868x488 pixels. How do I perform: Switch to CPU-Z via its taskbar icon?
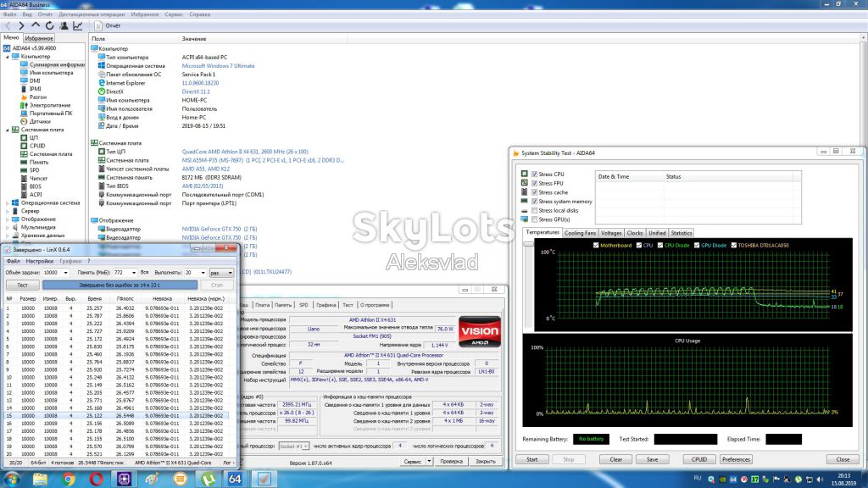(124, 479)
